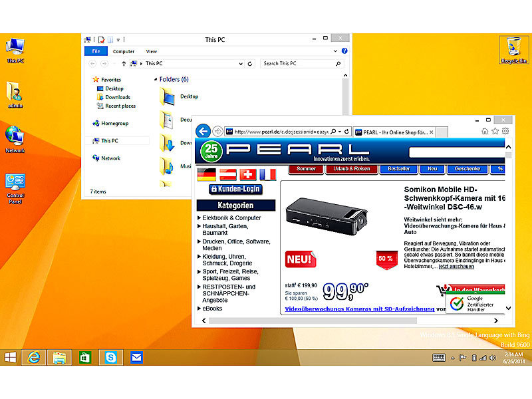Open the Internet Explorer tools gear

505,131
